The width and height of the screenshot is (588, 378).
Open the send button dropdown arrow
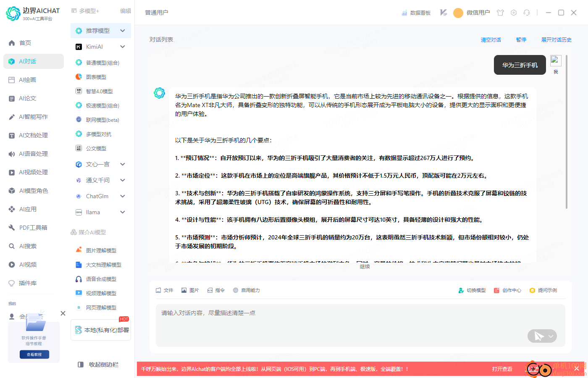pos(551,336)
